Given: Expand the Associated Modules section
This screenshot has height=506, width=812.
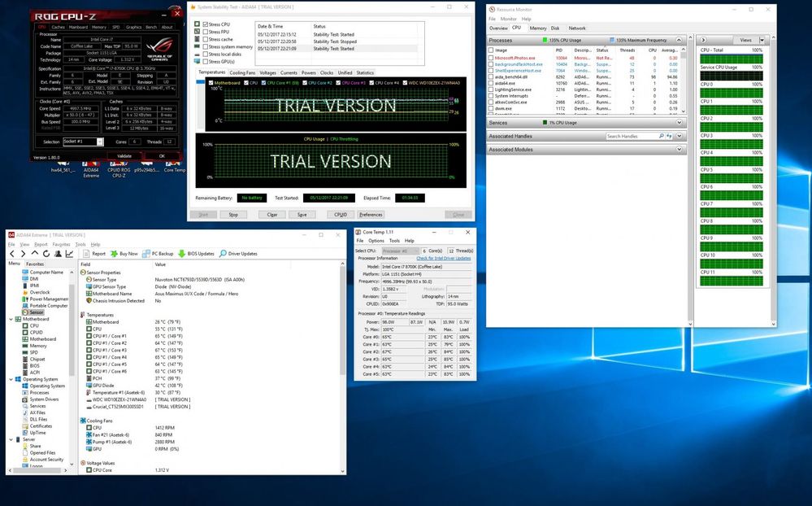Looking at the screenshot, I should click(x=679, y=150).
